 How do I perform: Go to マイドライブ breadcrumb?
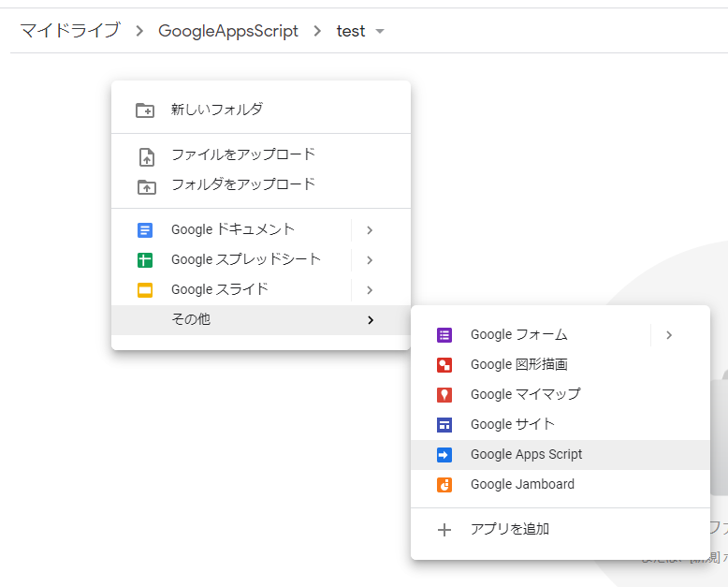70,31
